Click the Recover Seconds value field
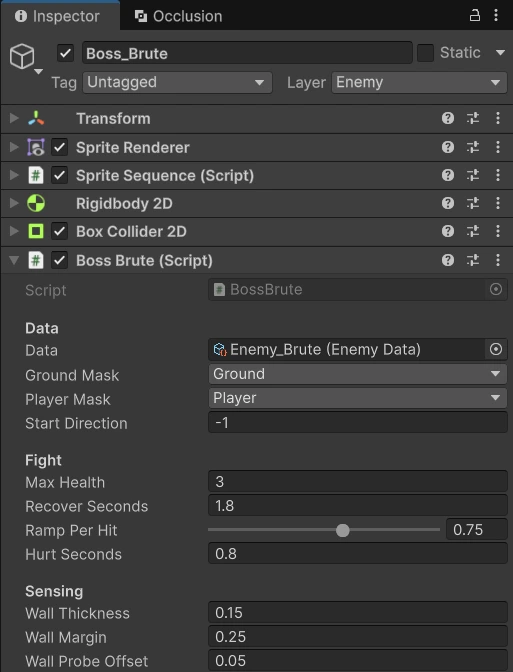The width and height of the screenshot is (513, 672). tap(357, 506)
